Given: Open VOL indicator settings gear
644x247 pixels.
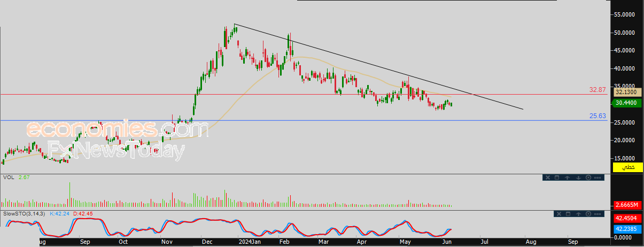Looking at the screenshot, I should point(588,177).
